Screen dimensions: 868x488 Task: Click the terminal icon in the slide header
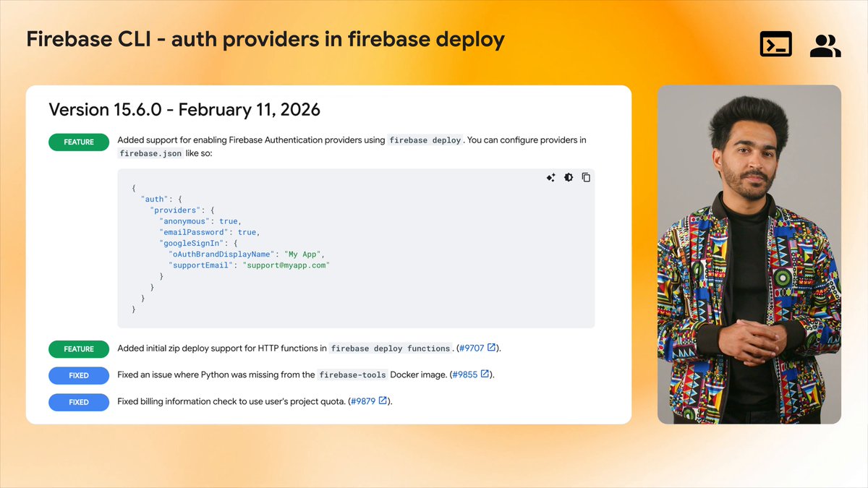pos(775,45)
